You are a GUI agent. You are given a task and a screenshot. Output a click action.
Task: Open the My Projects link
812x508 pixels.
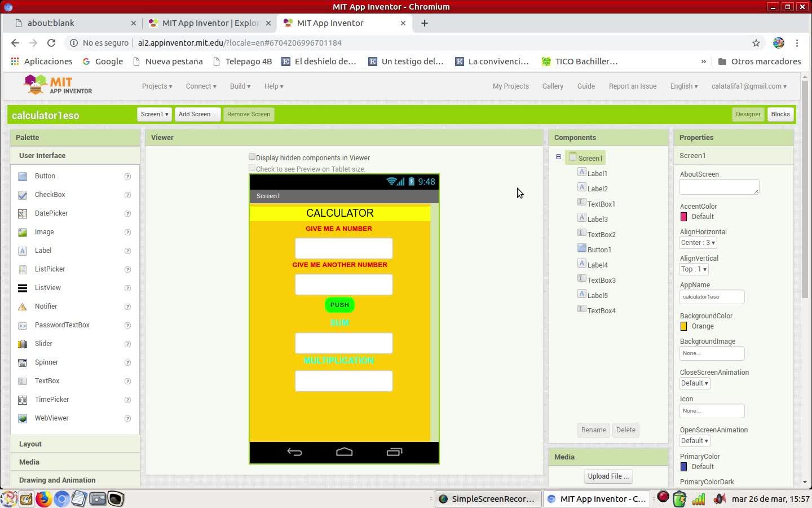point(511,86)
